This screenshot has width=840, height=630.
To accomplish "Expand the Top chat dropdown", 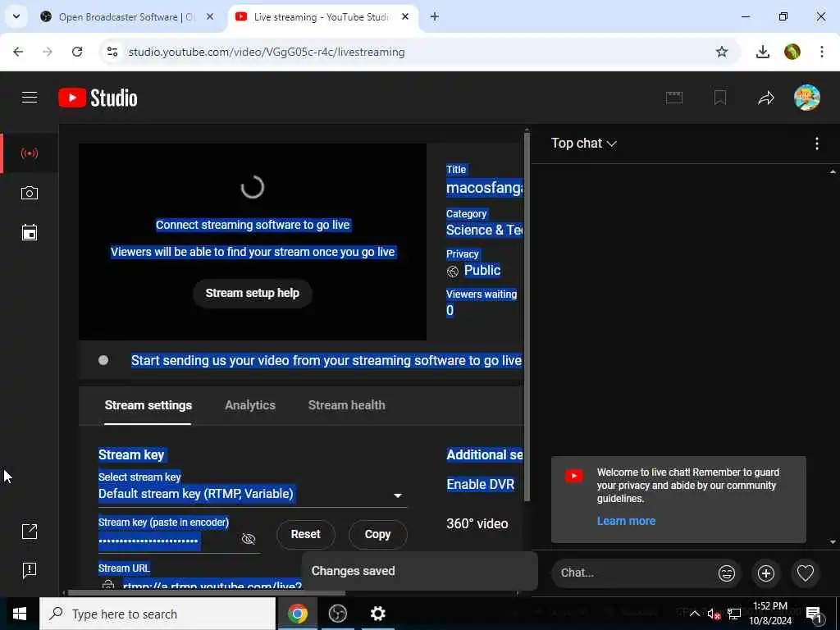I will pyautogui.click(x=584, y=143).
